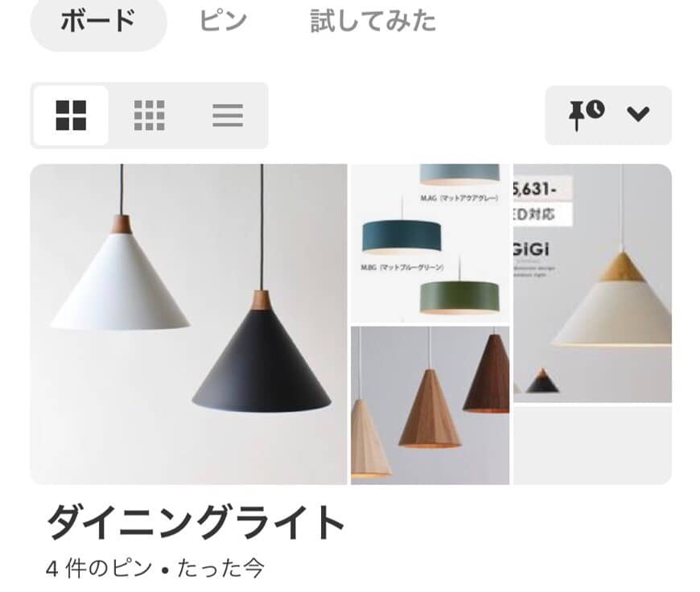Switch to compact grid view icon

tap(149, 115)
